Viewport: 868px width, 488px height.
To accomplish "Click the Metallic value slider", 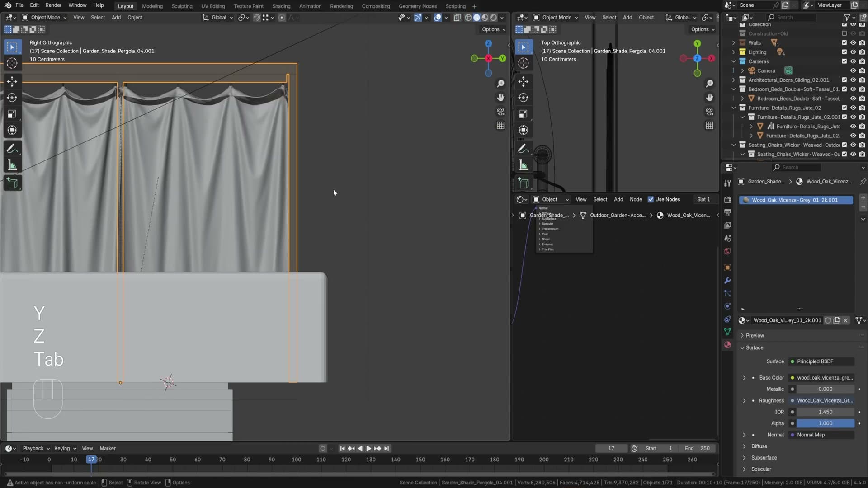I will [x=825, y=389].
